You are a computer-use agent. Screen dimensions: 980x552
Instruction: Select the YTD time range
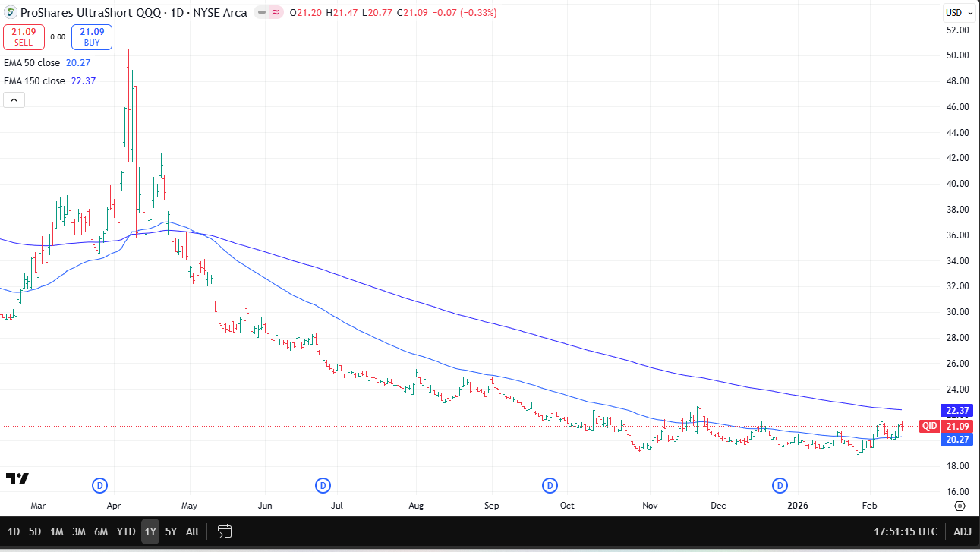(127, 531)
